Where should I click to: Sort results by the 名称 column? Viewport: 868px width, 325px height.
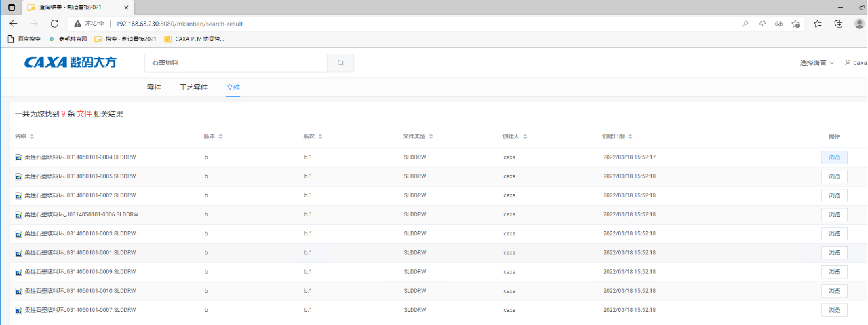coord(31,136)
